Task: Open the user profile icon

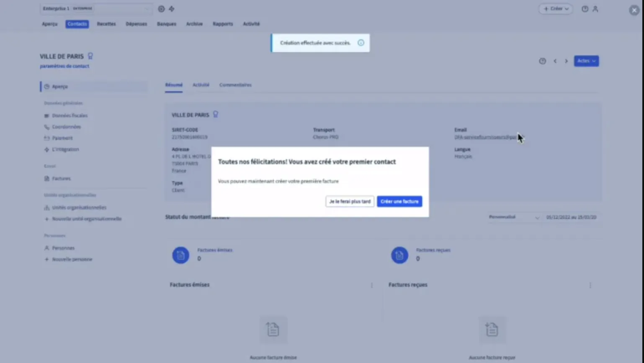Action: point(595,9)
